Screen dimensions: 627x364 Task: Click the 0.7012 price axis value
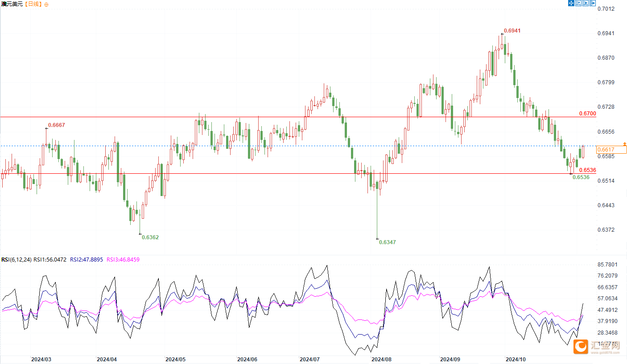click(x=606, y=8)
